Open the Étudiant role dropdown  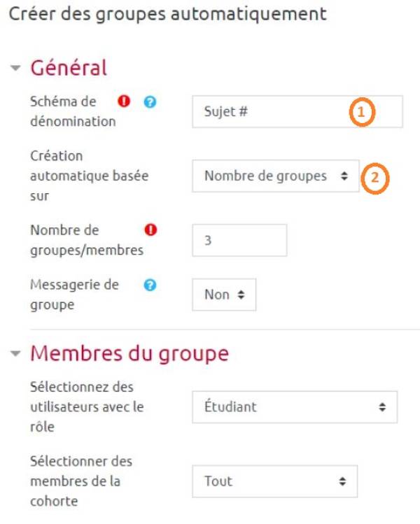point(295,407)
